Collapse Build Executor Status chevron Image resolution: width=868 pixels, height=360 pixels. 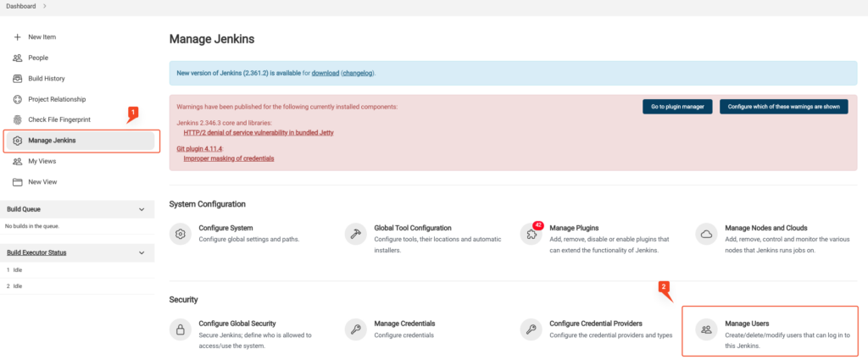(x=142, y=252)
